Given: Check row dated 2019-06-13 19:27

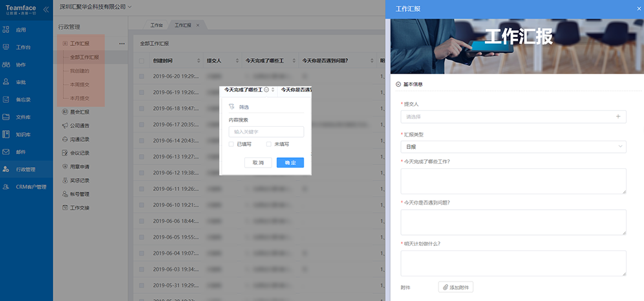Looking at the screenshot, I should [142, 157].
